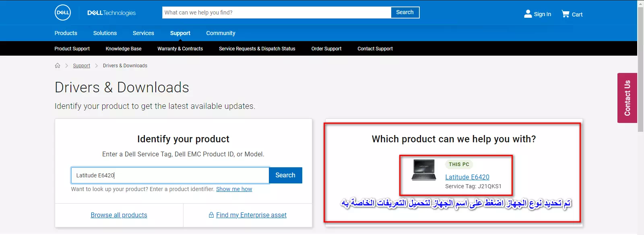
Task: Click the Latitude E6420 laptop thumbnail
Action: (x=424, y=170)
